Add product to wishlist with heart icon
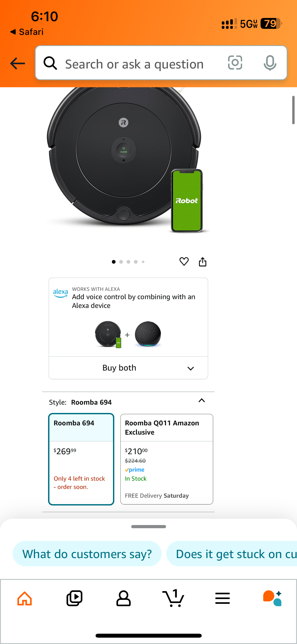 click(x=184, y=261)
